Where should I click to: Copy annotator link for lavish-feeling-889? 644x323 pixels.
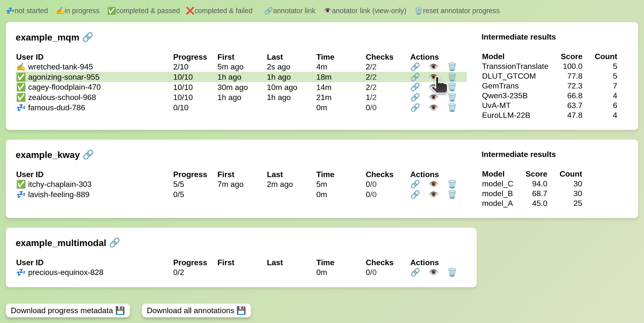tap(415, 194)
